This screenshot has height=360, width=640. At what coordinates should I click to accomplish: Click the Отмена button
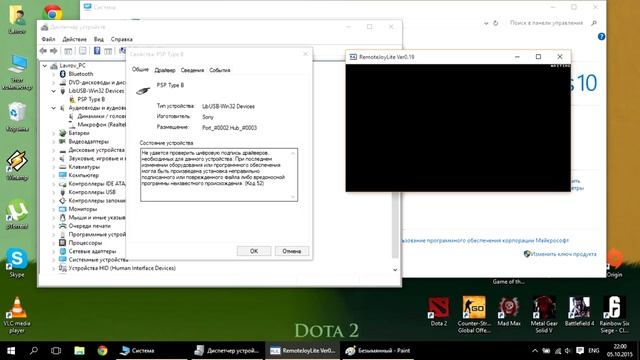[291, 251]
